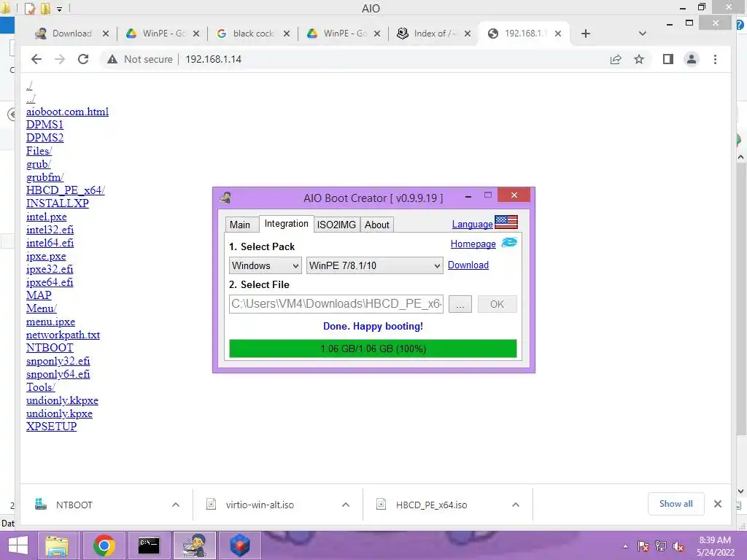The image size is (747, 560).
Task: Click the browser forward arrow
Action: pos(60,59)
